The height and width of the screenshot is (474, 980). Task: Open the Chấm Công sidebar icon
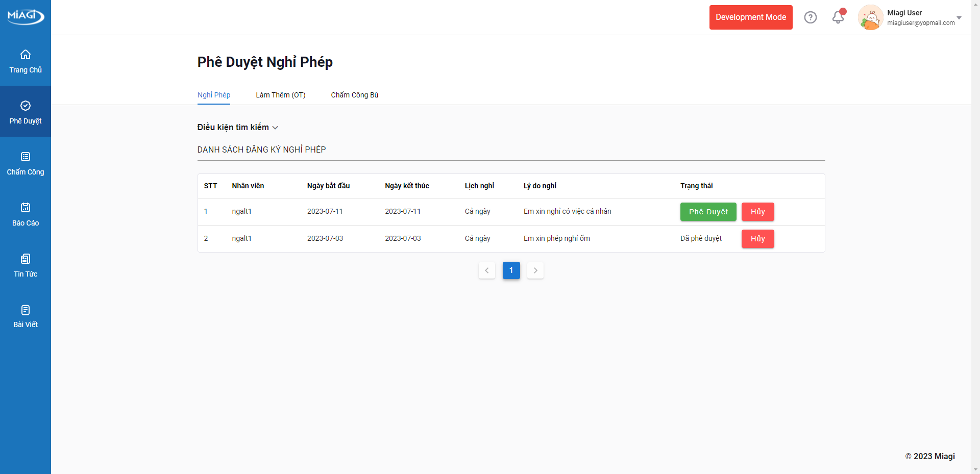pos(26,157)
